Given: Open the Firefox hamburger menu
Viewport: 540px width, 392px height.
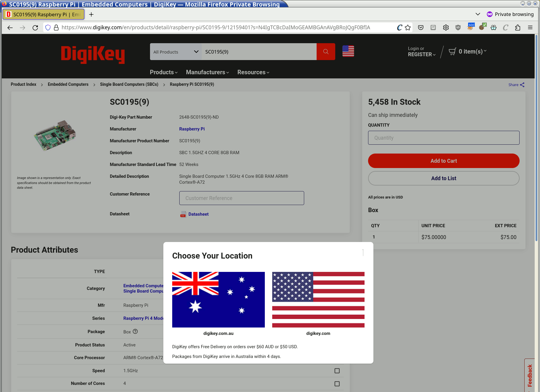Looking at the screenshot, I should click(530, 28).
